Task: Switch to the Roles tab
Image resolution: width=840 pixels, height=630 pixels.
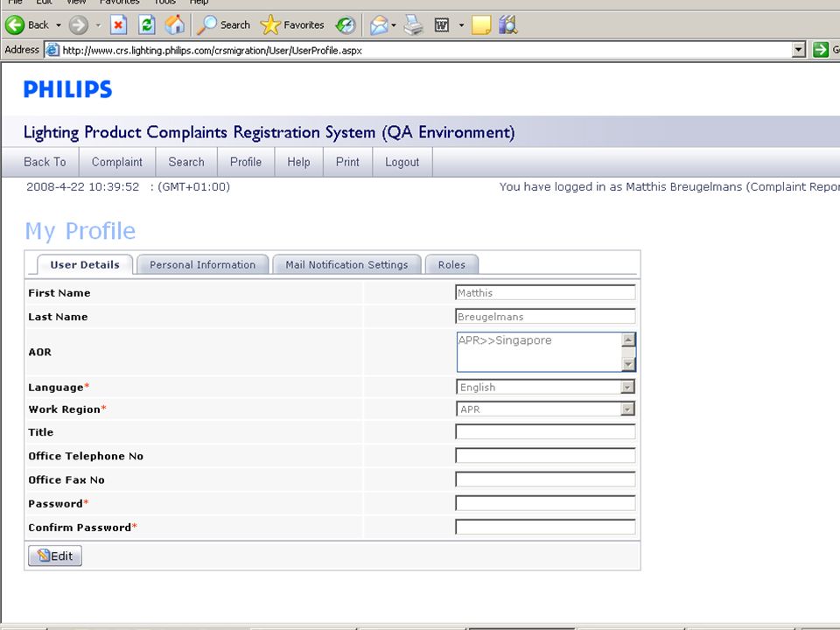Action: pyautogui.click(x=451, y=264)
